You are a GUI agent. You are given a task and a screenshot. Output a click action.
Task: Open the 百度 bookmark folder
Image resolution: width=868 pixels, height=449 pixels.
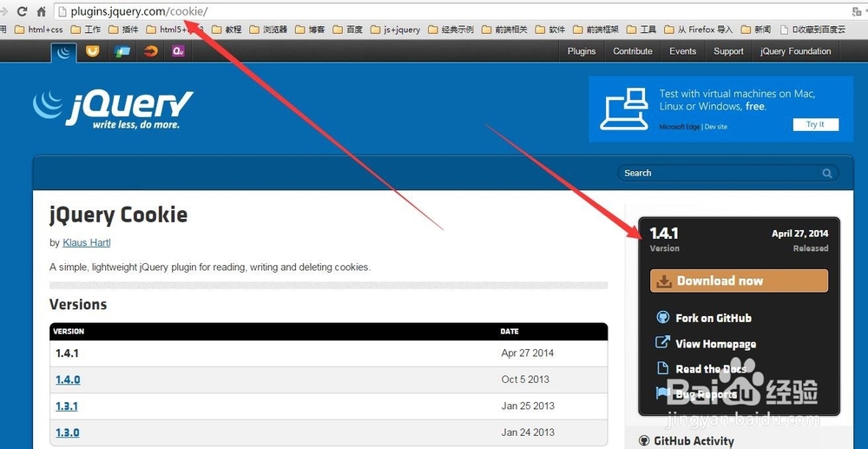click(347, 30)
